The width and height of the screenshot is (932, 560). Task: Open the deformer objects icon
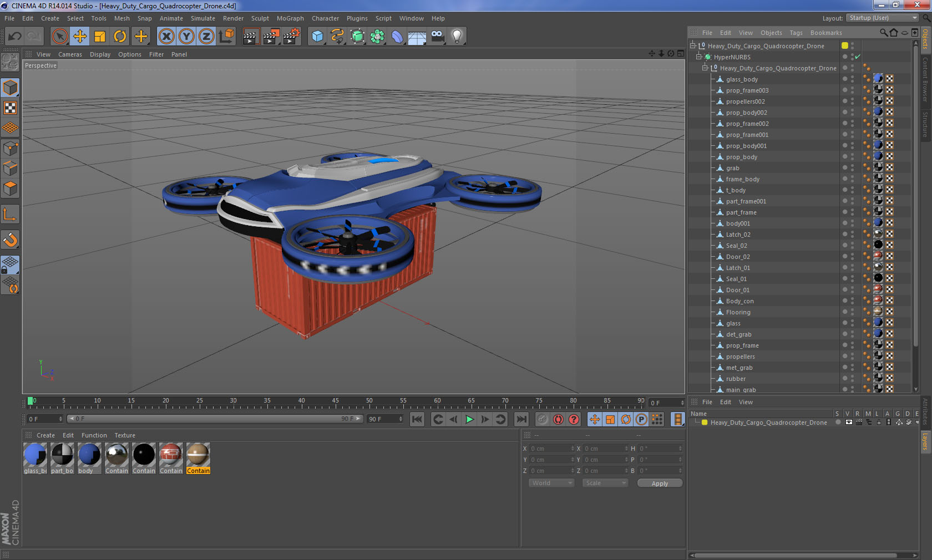(x=397, y=37)
